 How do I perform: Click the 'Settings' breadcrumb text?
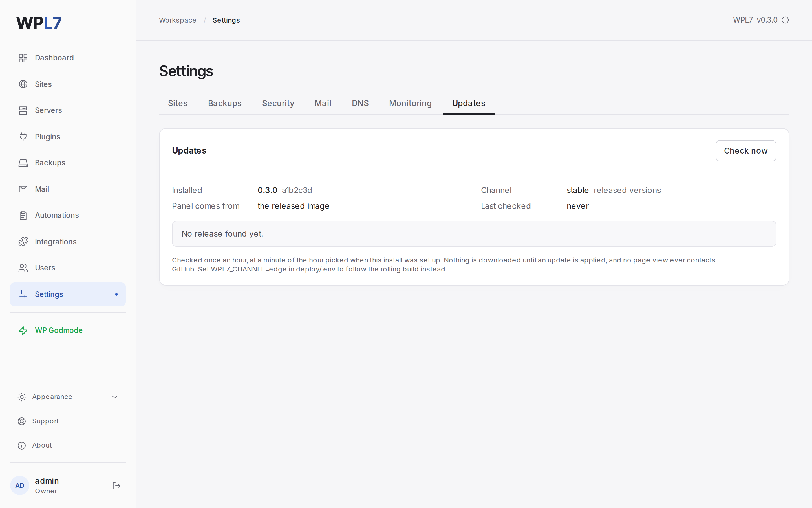click(226, 20)
